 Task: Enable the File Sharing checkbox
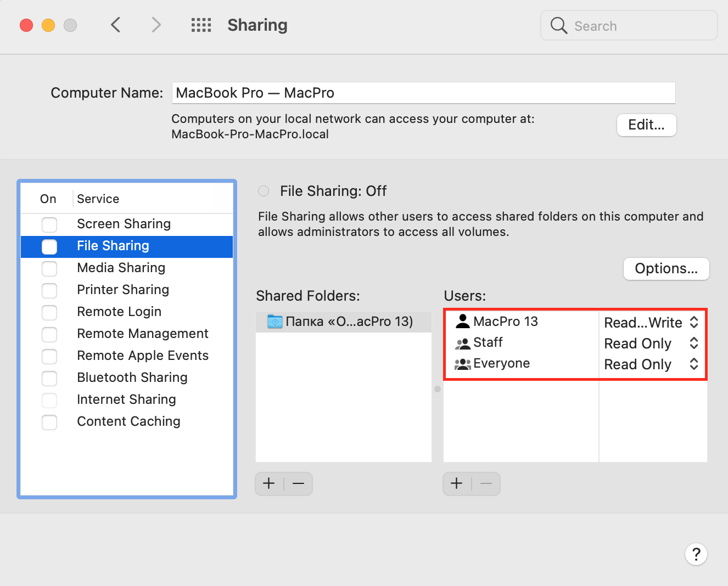[x=49, y=246]
